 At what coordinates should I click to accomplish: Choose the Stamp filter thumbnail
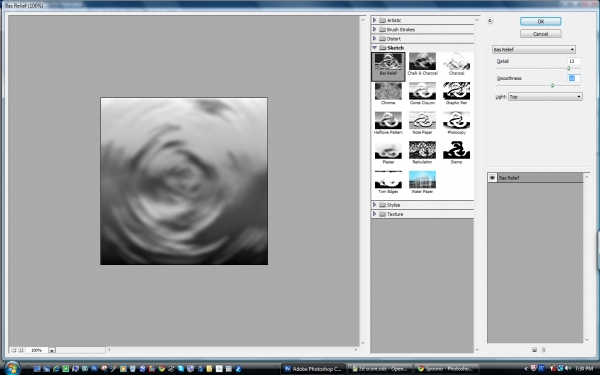tap(456, 150)
